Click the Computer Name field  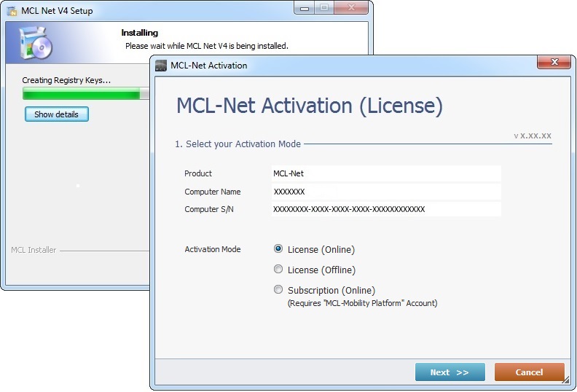[386, 192]
